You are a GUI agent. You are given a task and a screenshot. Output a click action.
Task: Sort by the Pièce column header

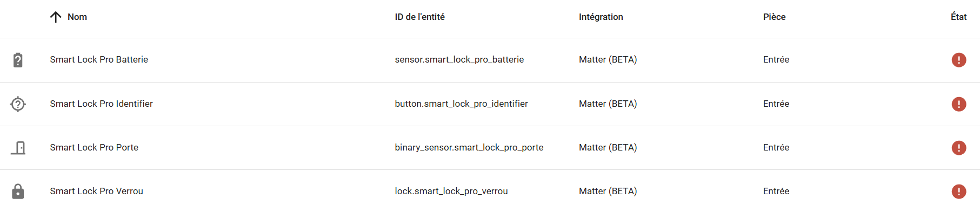click(774, 17)
